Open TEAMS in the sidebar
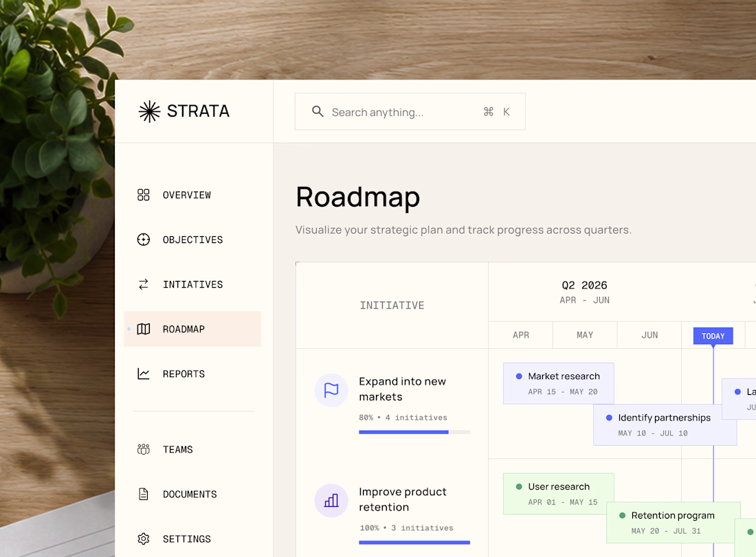This screenshot has height=557, width=756. pos(192,449)
